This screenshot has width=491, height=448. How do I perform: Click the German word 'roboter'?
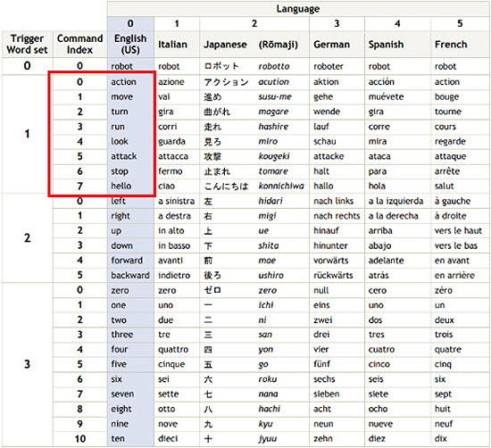click(x=329, y=66)
